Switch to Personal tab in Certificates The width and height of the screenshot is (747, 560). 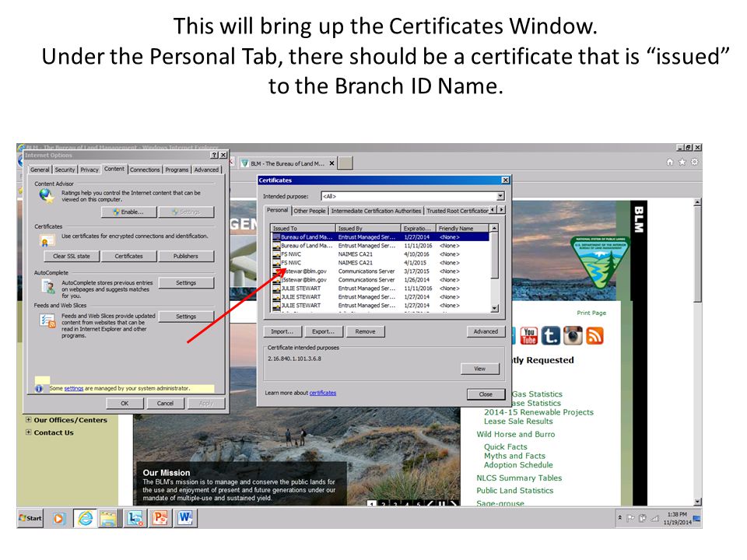coord(277,210)
